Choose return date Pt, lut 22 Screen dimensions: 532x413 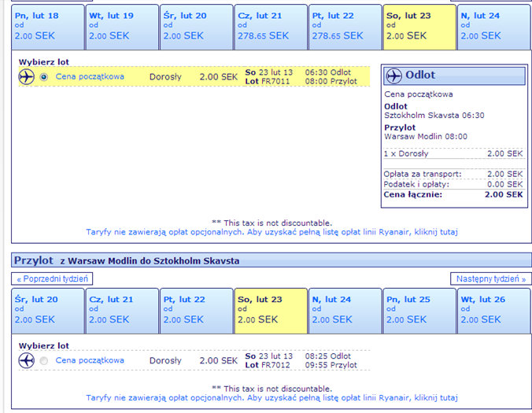pyautogui.click(x=197, y=311)
